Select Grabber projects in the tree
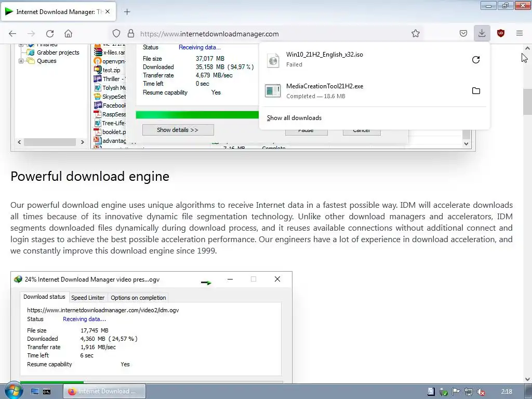This screenshot has height=399, width=532. [x=58, y=52]
